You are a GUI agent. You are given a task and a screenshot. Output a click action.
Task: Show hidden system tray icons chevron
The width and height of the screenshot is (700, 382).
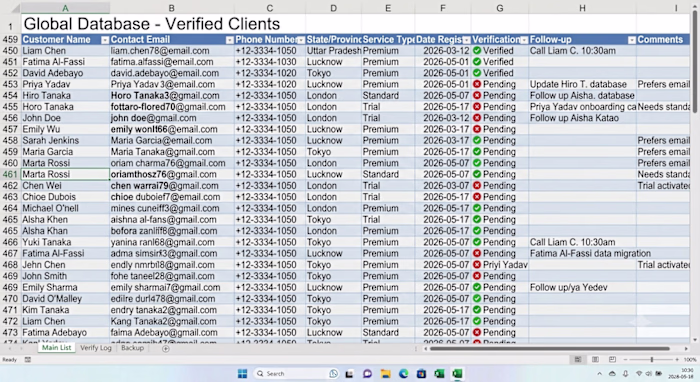599,374
